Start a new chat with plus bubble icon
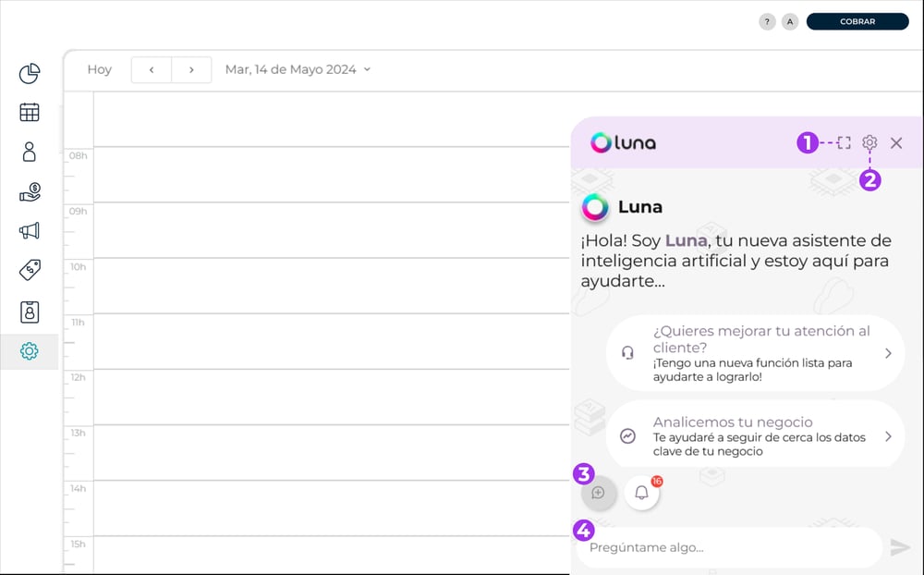 pos(598,493)
